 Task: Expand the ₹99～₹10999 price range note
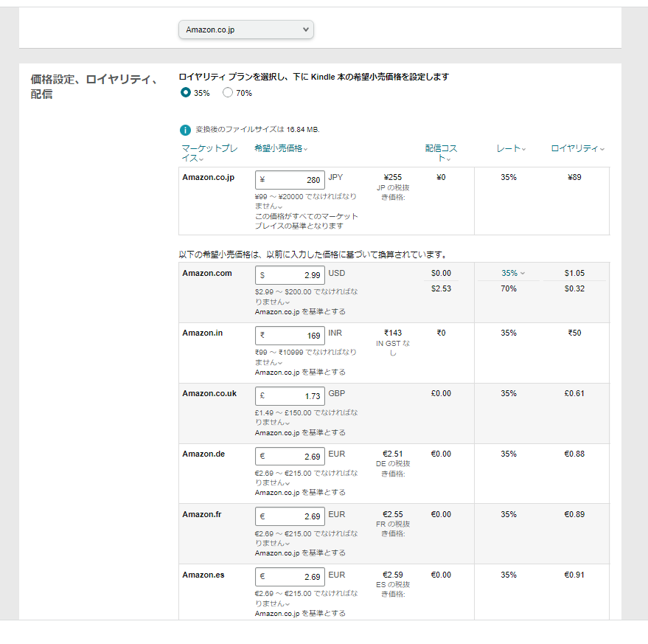[x=306, y=357]
